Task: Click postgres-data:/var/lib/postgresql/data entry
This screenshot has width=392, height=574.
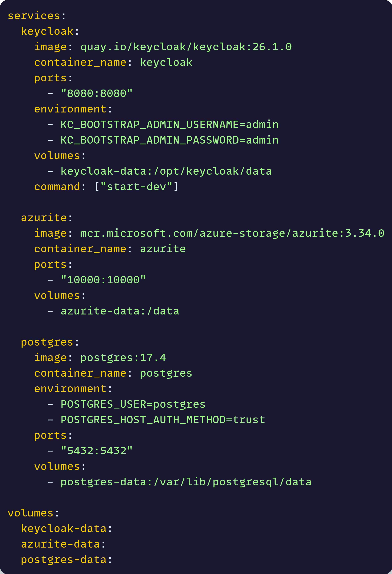Action: click(x=186, y=482)
